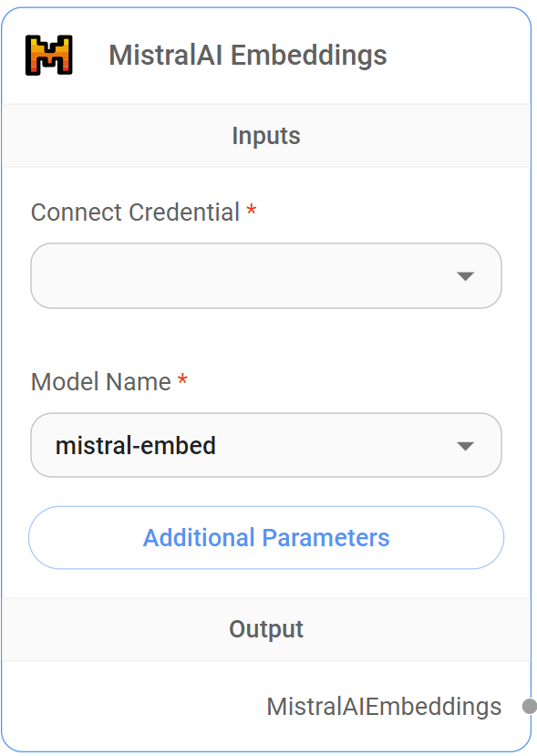The height and width of the screenshot is (756, 537).
Task: Click the Model Name dropdown arrow
Action: (x=466, y=445)
